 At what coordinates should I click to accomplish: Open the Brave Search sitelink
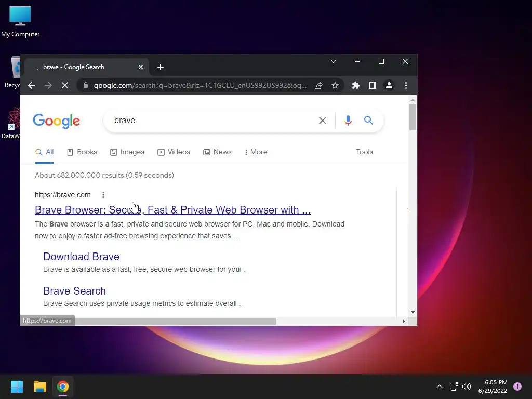[74, 291]
